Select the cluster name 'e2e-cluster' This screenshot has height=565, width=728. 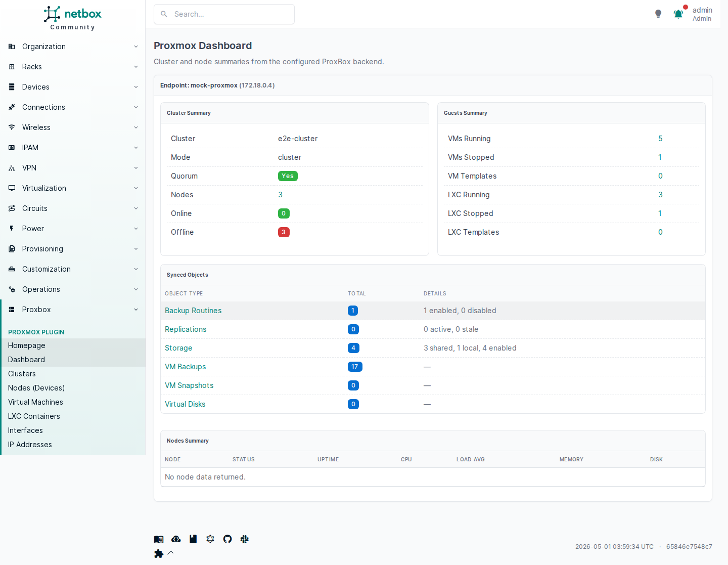[x=298, y=139]
